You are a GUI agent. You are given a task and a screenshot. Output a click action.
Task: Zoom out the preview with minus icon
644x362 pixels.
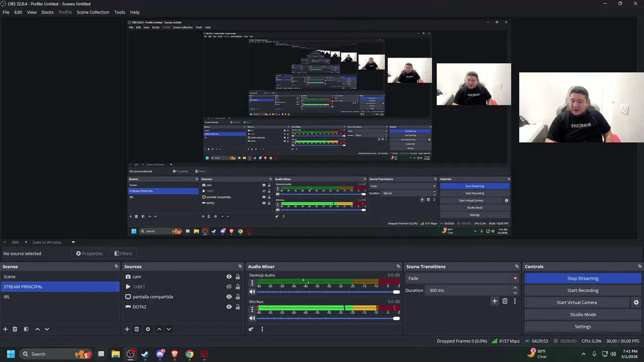[5, 242]
